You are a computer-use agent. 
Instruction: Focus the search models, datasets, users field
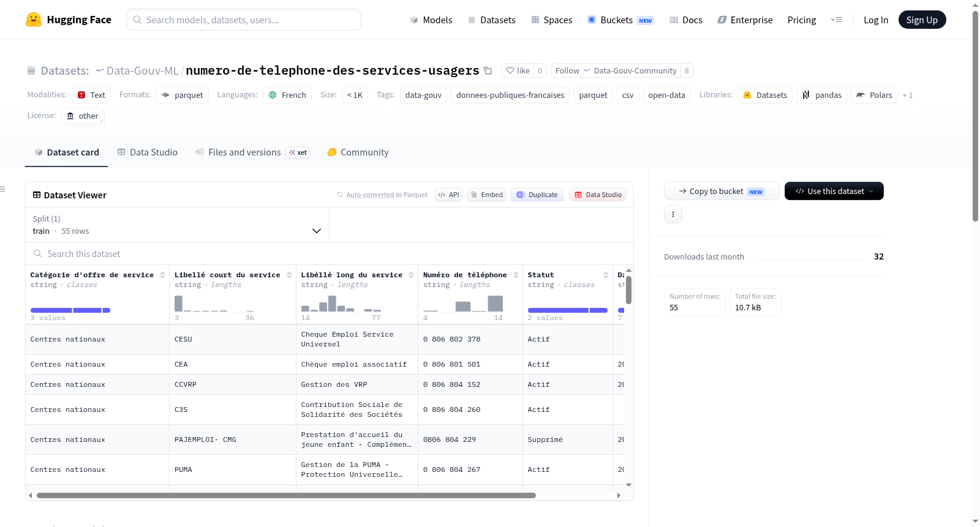[x=244, y=20]
